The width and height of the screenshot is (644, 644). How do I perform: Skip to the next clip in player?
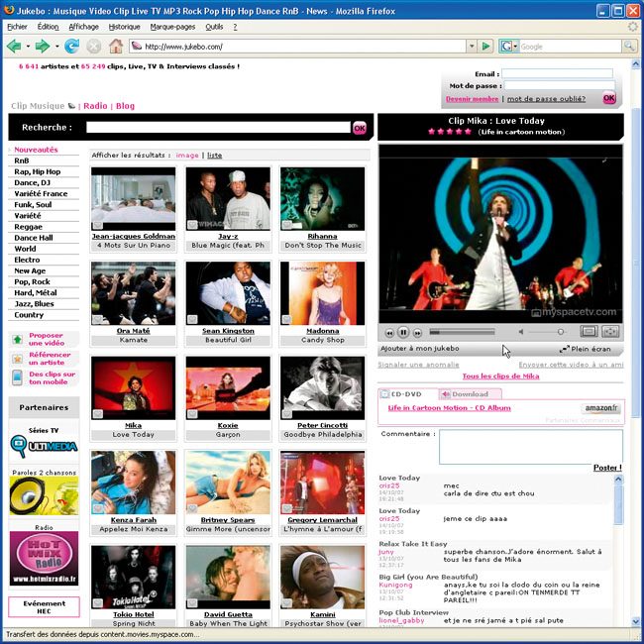(417, 333)
